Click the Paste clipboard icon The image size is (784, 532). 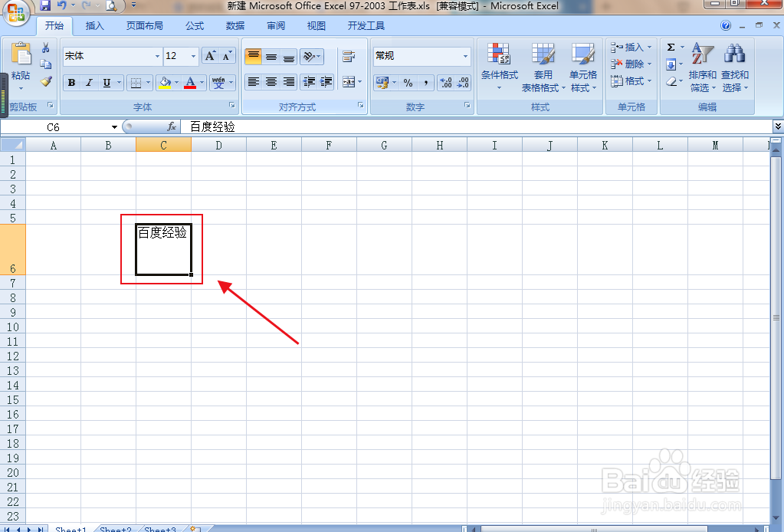tap(21, 54)
